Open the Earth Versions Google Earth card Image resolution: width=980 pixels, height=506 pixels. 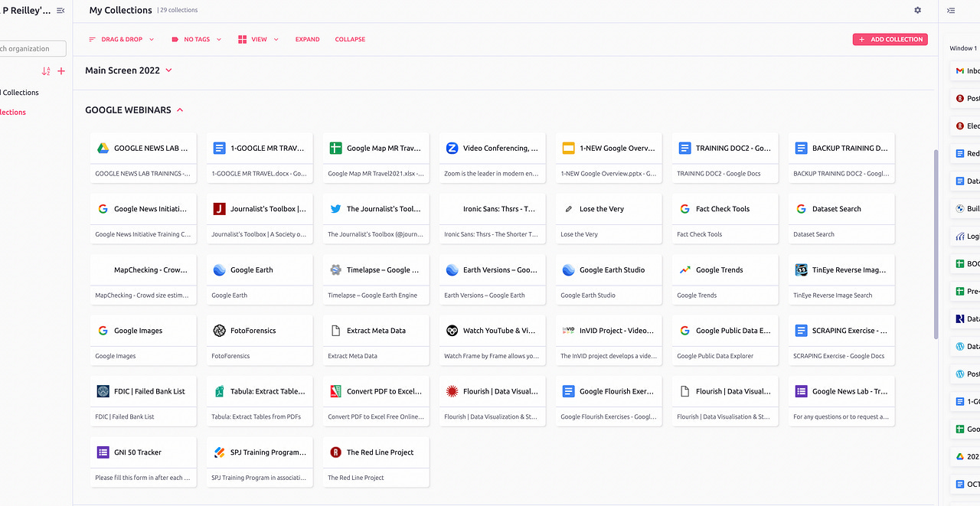pos(492,279)
